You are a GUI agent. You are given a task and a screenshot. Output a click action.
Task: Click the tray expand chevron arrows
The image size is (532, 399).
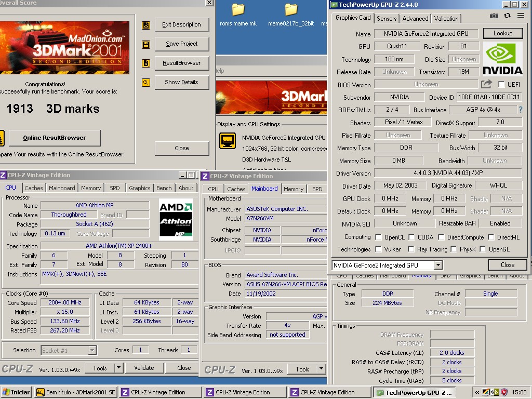(477, 393)
